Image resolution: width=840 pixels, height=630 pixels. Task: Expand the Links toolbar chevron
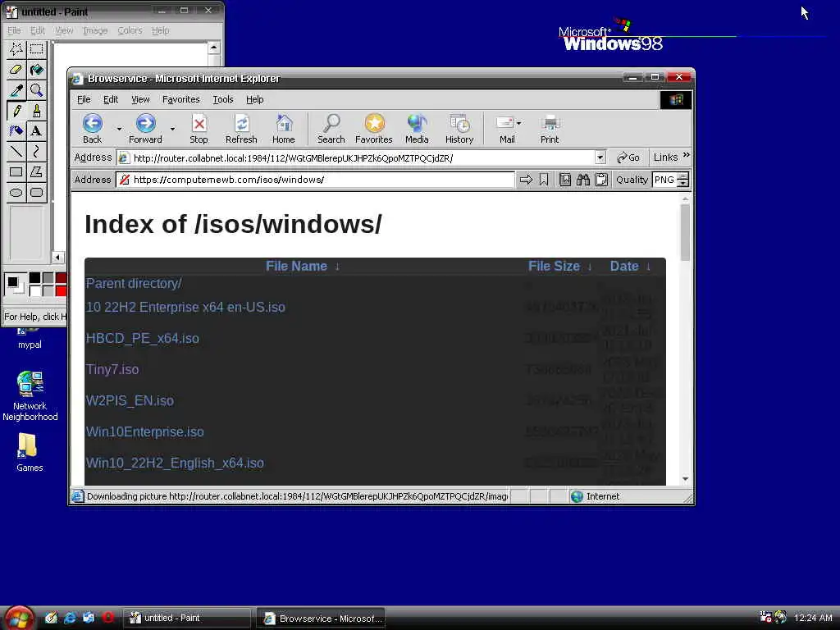click(687, 155)
